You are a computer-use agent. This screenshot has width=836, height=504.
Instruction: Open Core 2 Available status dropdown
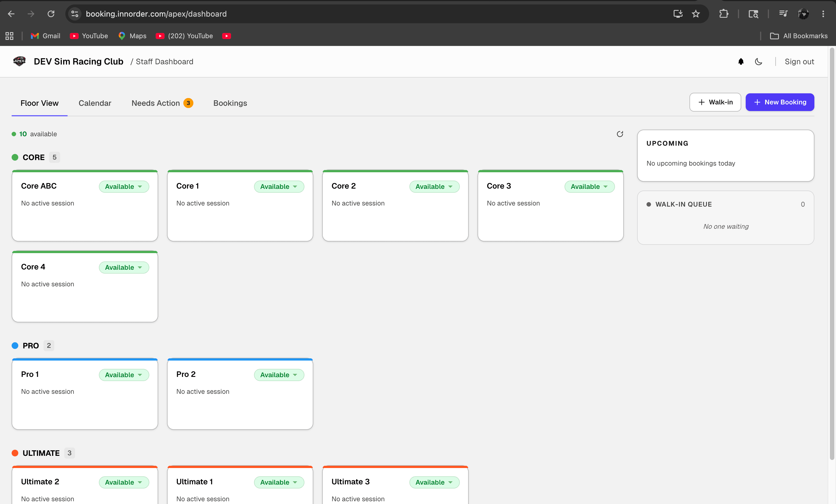click(434, 187)
